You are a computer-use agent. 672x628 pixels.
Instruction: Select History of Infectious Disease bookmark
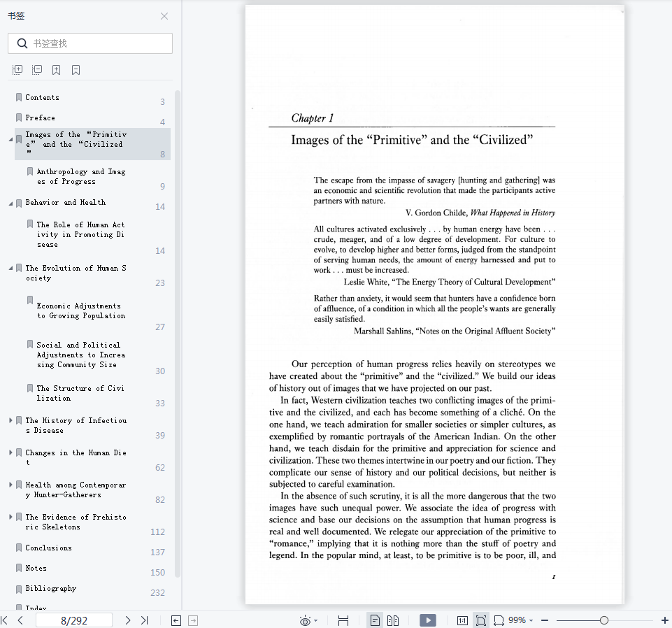[x=76, y=425]
